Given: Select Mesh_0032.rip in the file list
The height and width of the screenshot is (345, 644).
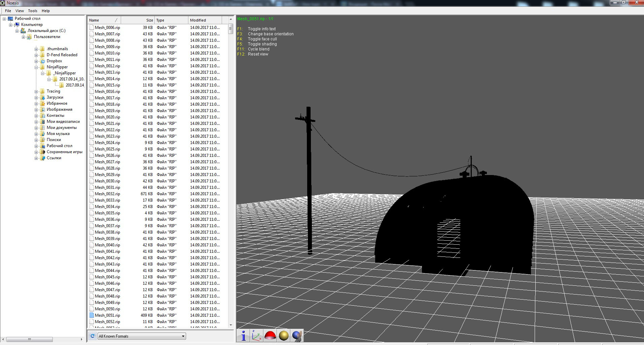Looking at the screenshot, I should point(107,194).
